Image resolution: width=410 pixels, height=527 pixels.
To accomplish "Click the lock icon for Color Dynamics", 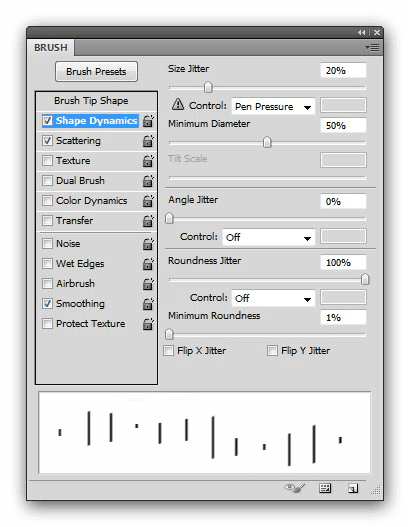I will coord(148,201).
